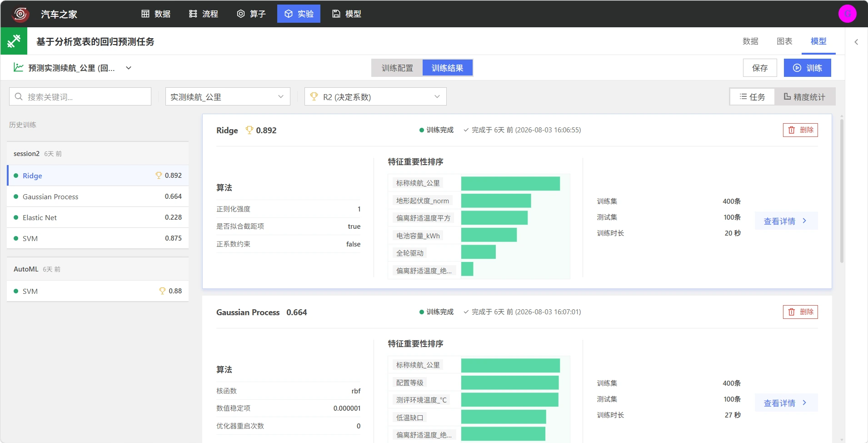Collapse the right side panel arrow

[x=856, y=42]
